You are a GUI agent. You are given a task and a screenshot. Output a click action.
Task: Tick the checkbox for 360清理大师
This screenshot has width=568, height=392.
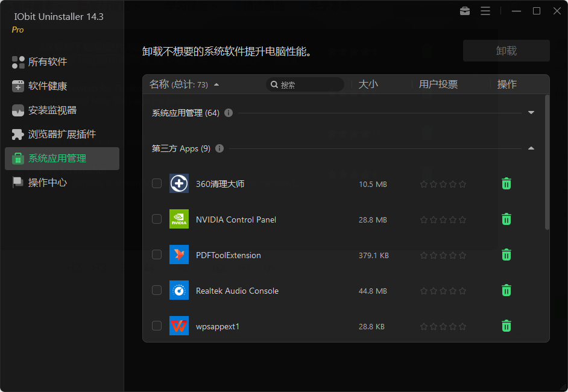point(157,183)
